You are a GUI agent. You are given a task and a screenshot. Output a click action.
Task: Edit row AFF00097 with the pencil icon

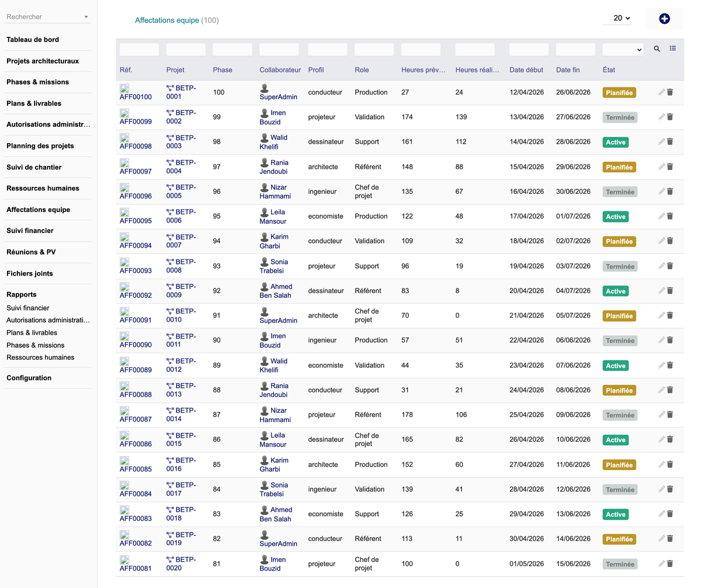[x=661, y=166]
